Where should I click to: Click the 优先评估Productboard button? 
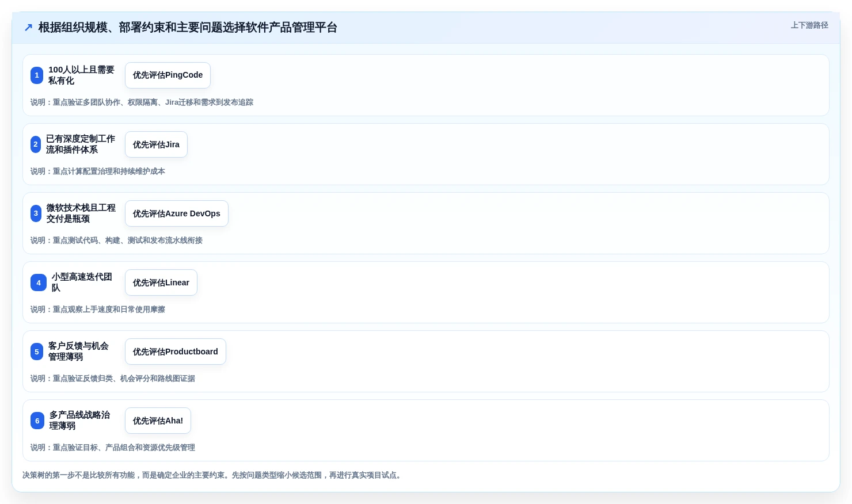pos(176,352)
